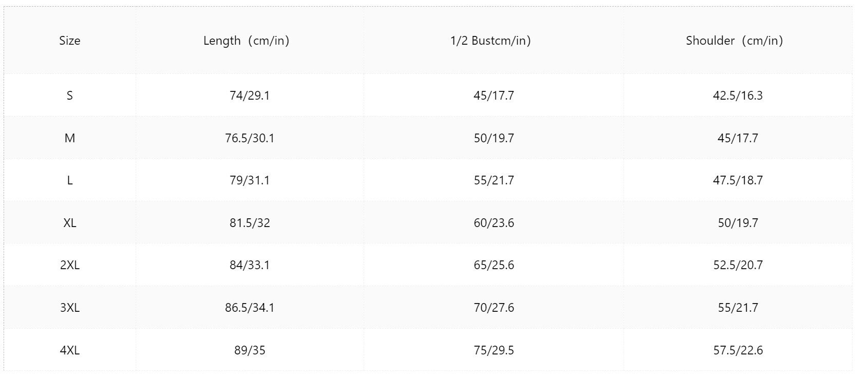
Task: Select the 42.5/16.3 shoulder cell
Action: point(738,95)
